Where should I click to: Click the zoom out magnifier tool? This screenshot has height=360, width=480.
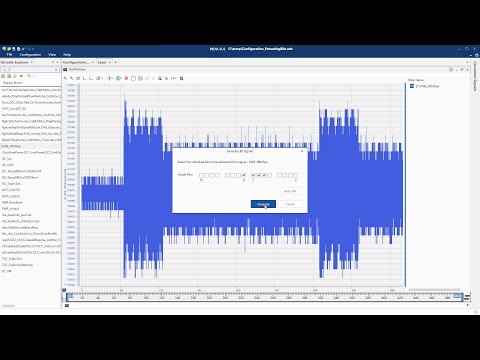(71, 78)
